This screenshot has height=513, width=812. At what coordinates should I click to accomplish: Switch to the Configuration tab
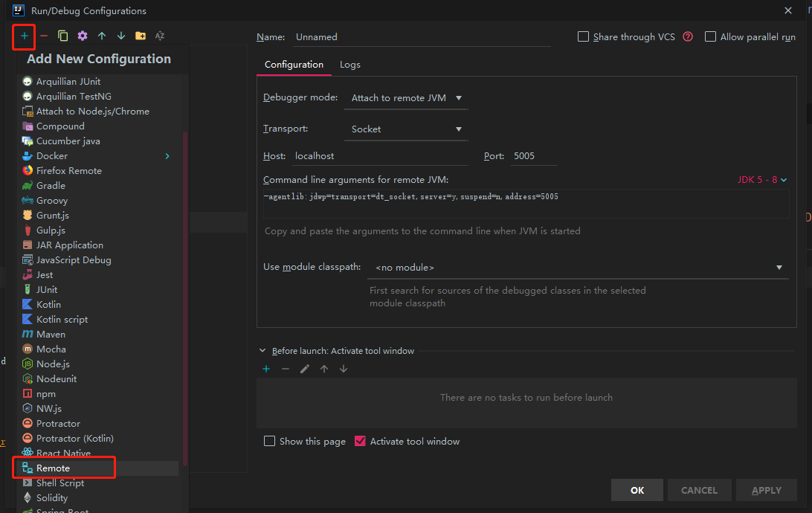294,65
